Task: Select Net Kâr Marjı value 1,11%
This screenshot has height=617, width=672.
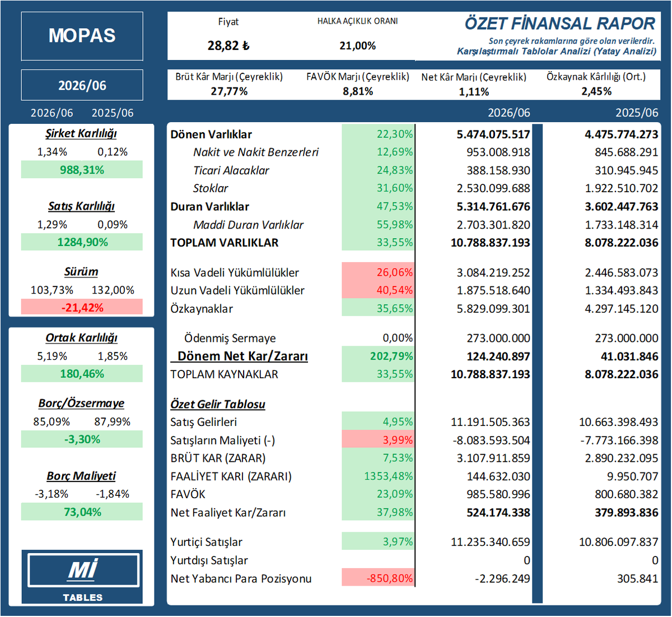Action: (x=474, y=91)
